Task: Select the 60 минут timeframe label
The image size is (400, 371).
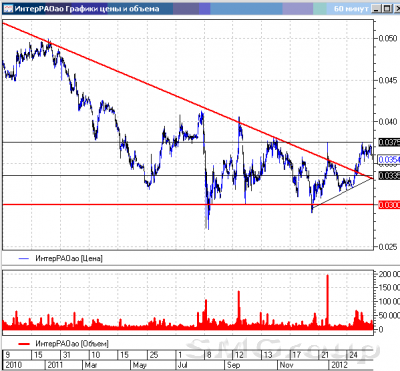Action: [x=351, y=9]
